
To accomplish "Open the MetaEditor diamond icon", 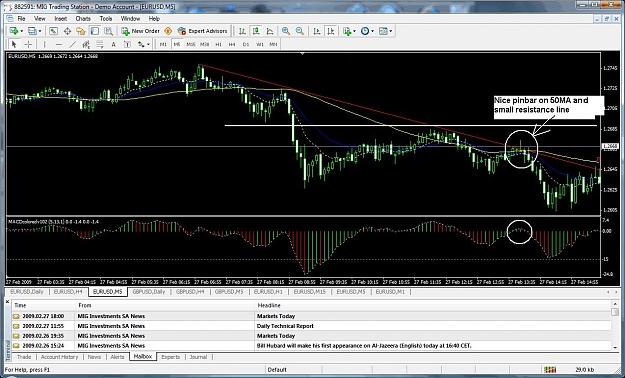I will pos(168,31).
